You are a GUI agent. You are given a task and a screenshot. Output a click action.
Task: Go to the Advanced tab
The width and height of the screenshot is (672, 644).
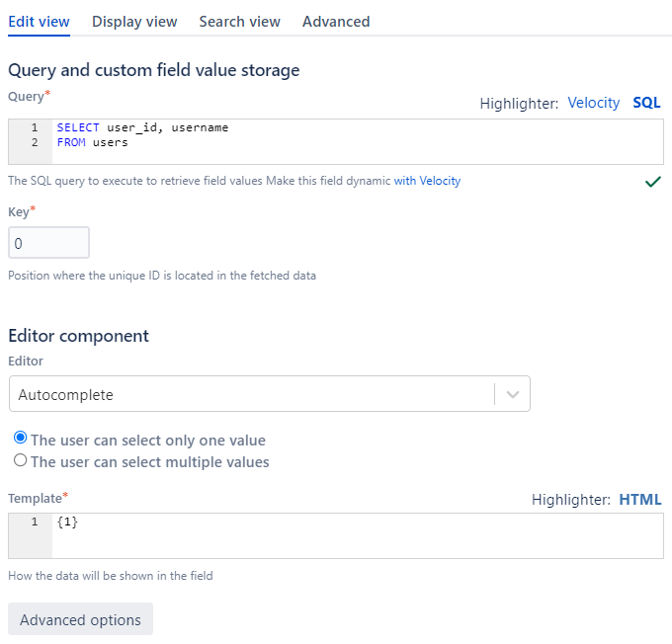(336, 21)
